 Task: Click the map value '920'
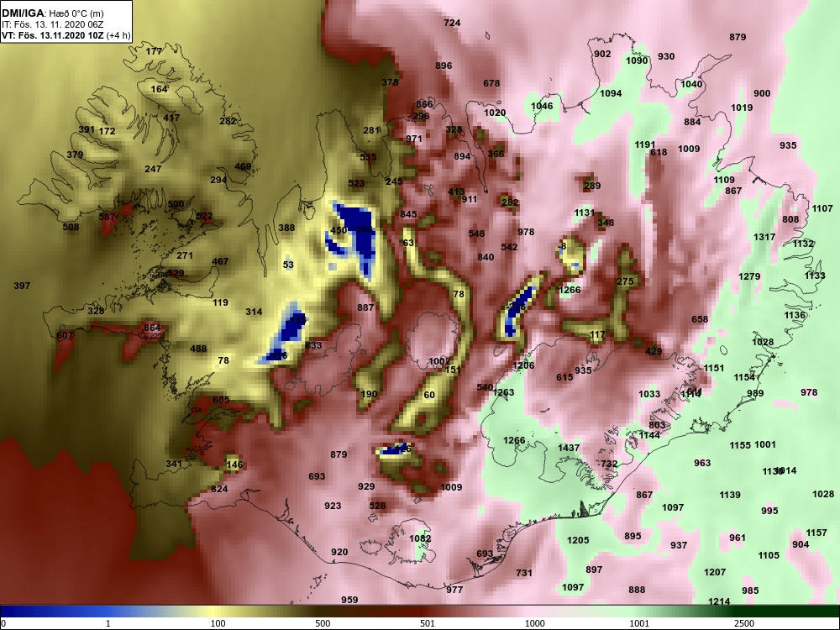click(339, 553)
